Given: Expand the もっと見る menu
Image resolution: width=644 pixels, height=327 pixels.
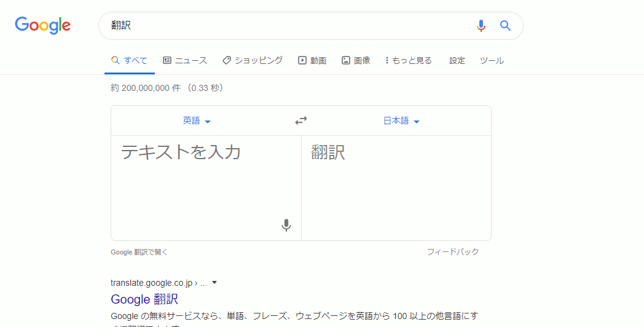Looking at the screenshot, I should [x=409, y=60].
